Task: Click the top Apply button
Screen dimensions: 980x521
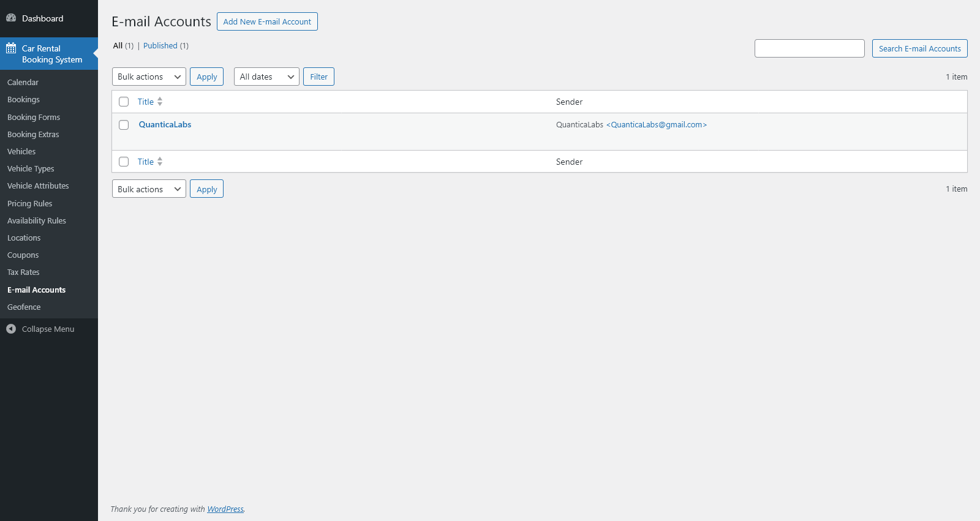Action: pos(206,77)
